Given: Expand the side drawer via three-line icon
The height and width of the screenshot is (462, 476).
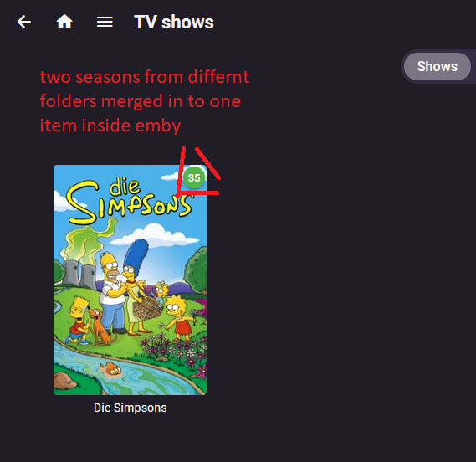Looking at the screenshot, I should (x=105, y=22).
